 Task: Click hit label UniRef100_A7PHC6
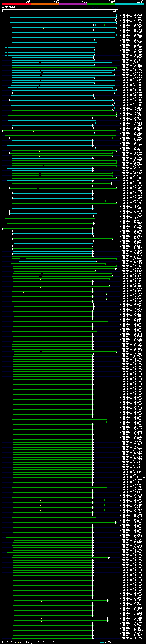(x=131, y=306)
